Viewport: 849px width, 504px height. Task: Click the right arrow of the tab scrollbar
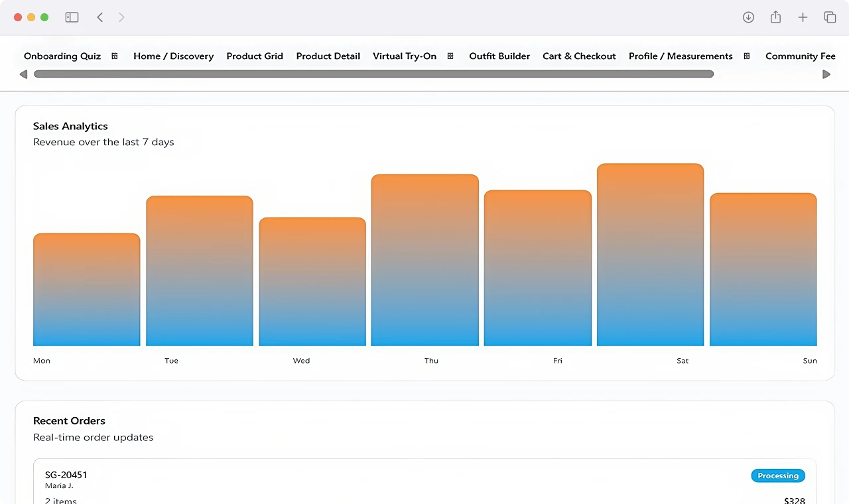(826, 74)
